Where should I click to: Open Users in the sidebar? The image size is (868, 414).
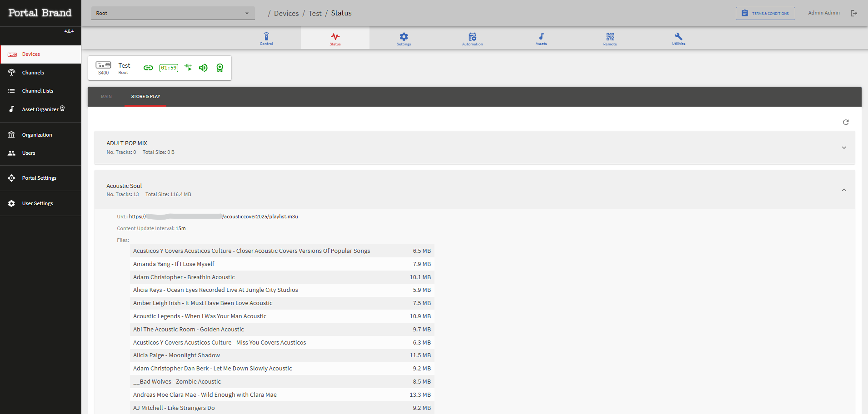(x=40, y=153)
